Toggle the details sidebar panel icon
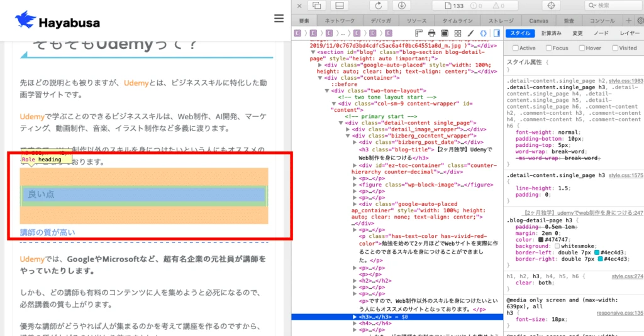Image resolution: width=644 pixels, height=336 pixels. (497, 33)
